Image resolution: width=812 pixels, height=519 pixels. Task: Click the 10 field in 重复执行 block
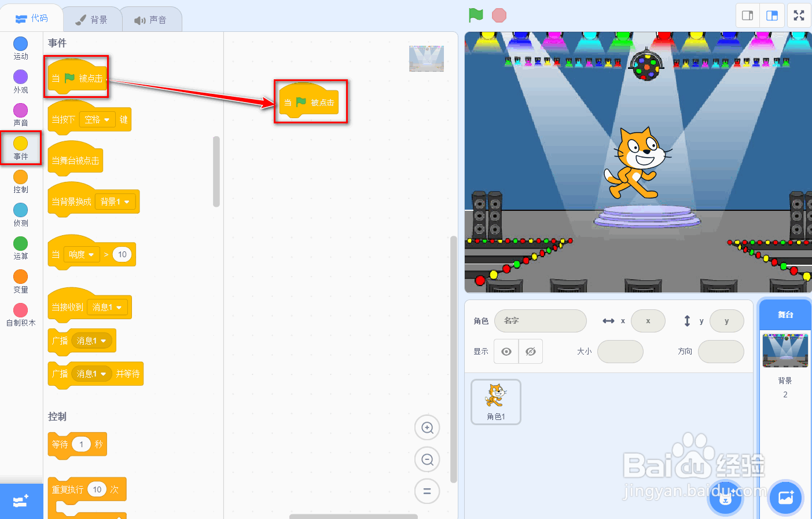tap(97, 489)
